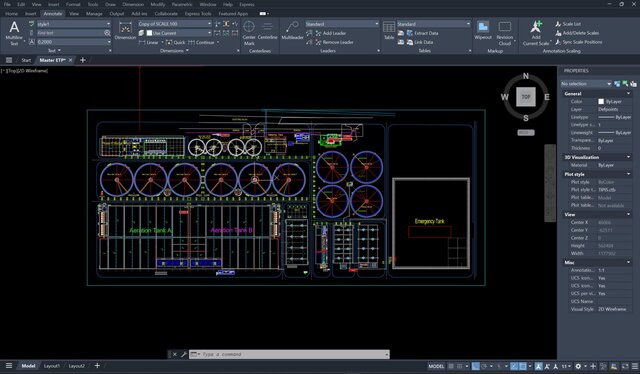
Task: Click Add Leader button
Action: (330, 33)
